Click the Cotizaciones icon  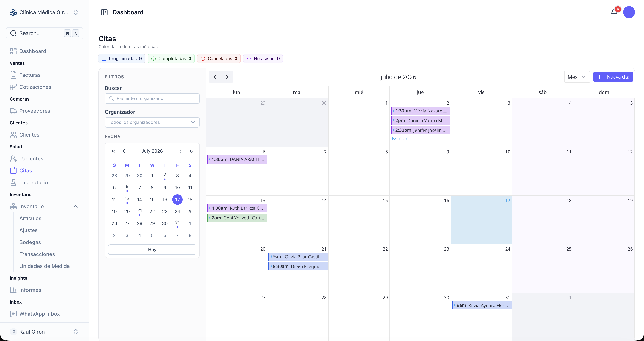click(x=13, y=87)
